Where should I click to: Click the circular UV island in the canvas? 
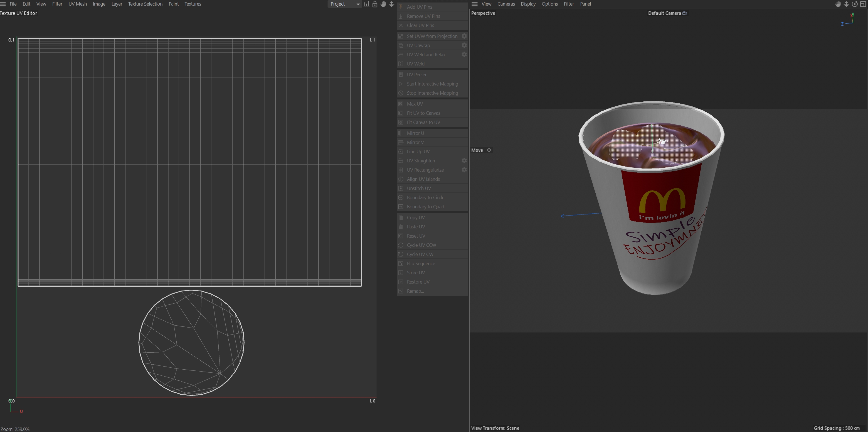tap(191, 342)
